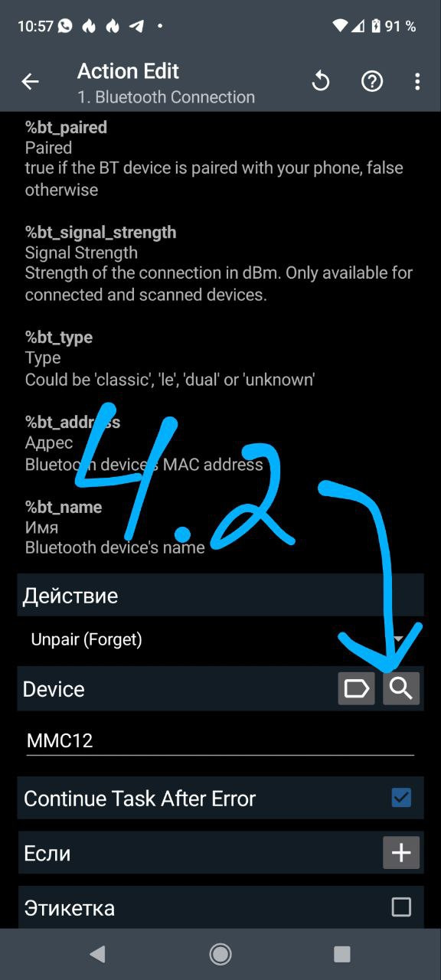
Task: Tap the %bt_paired variable entry
Action: point(214,158)
